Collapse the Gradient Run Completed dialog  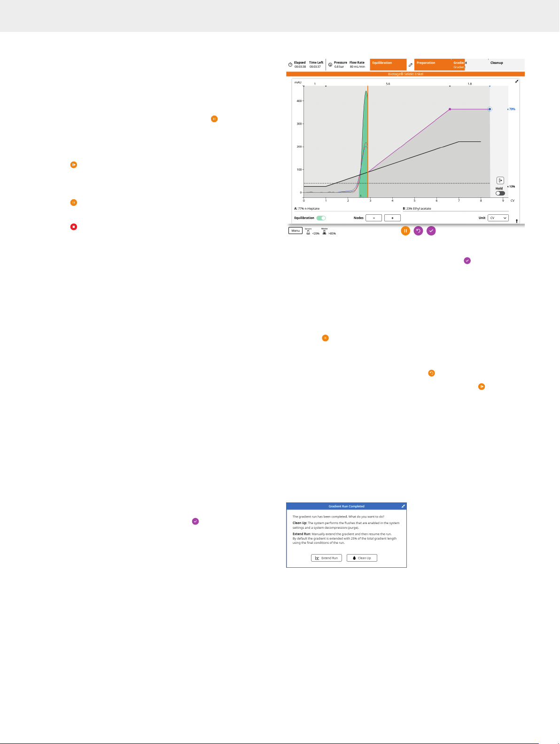403,506
